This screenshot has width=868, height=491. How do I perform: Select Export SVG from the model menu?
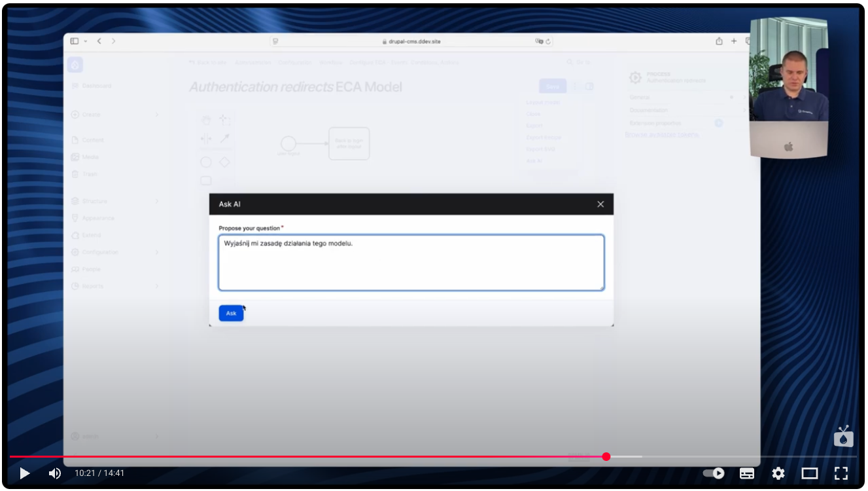coord(541,149)
